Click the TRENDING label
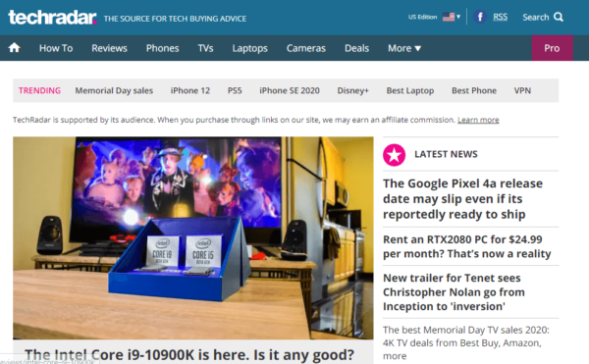The height and width of the screenshot is (364, 589). tap(39, 90)
